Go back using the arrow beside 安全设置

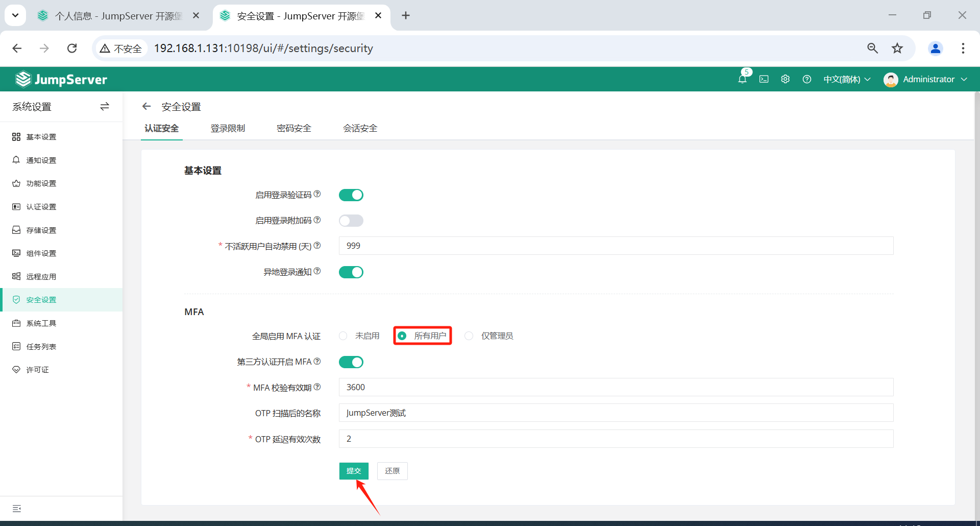tap(146, 106)
